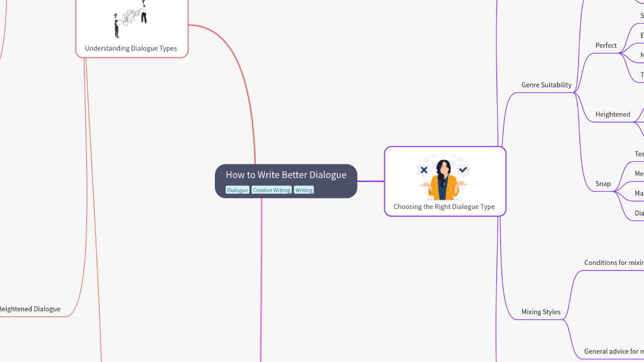
Task: Click the "Choosing the Right Dialogue Type" label
Action: click(444, 207)
